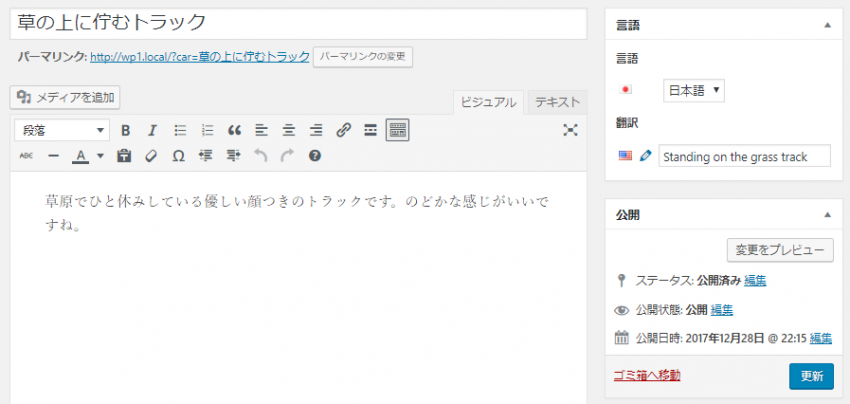Clear formatting with the eraser icon

pyautogui.click(x=151, y=156)
